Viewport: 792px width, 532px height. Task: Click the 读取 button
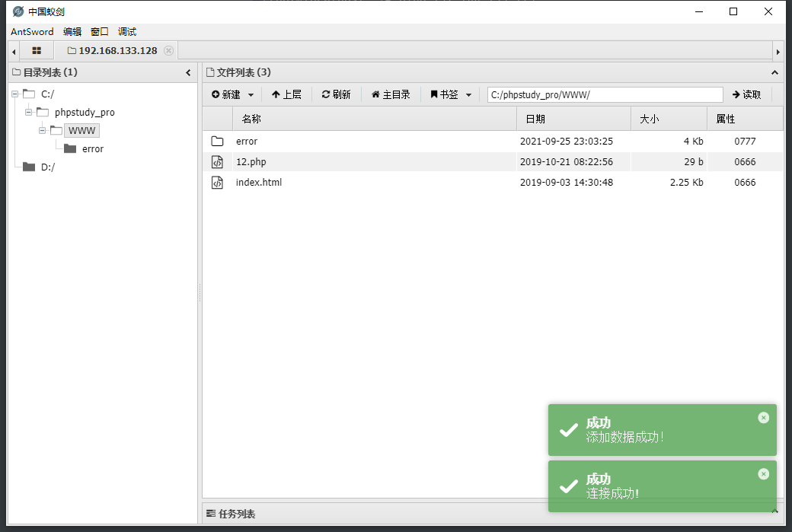pos(746,94)
